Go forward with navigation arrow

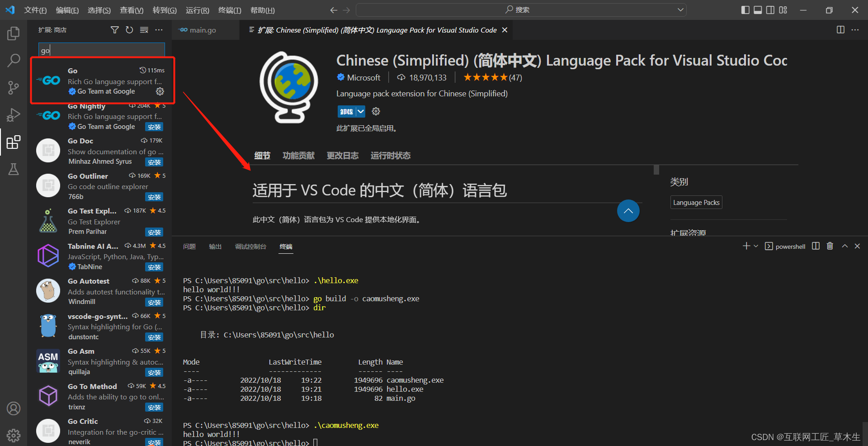point(346,10)
